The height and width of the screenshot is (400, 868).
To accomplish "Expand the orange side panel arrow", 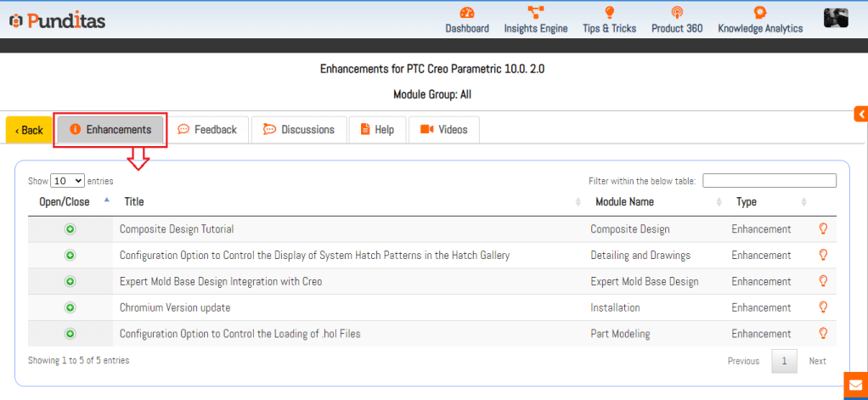I will pyautogui.click(x=860, y=114).
